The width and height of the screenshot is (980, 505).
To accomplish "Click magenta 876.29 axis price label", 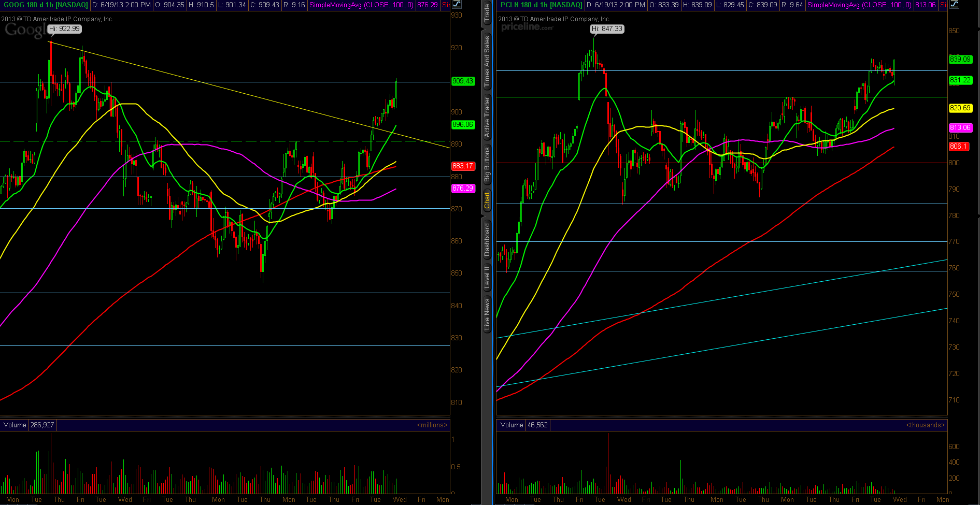I will click(463, 189).
